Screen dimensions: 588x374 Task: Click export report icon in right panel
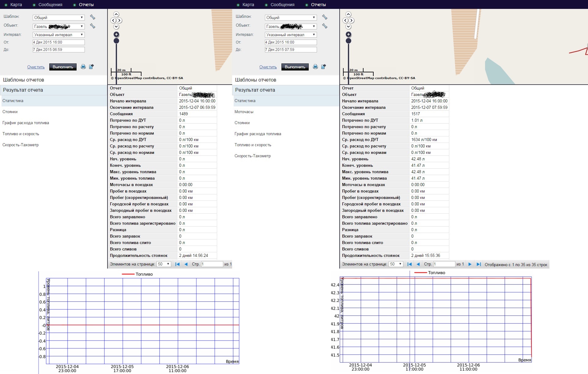(323, 67)
